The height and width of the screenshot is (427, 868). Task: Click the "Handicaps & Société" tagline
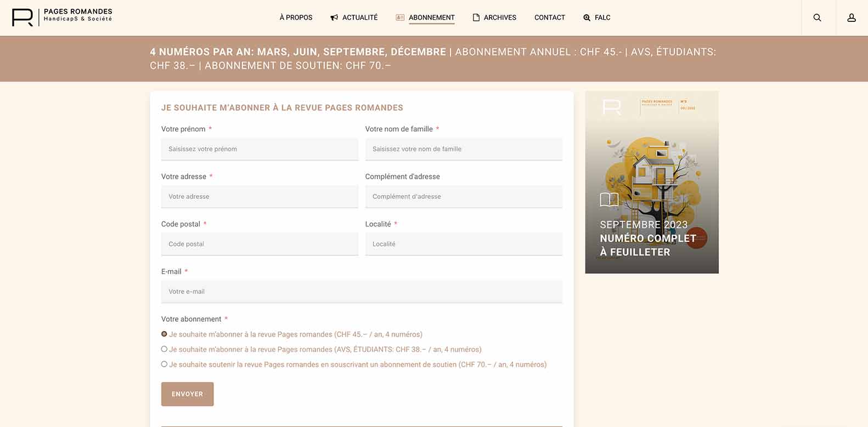[x=78, y=19]
